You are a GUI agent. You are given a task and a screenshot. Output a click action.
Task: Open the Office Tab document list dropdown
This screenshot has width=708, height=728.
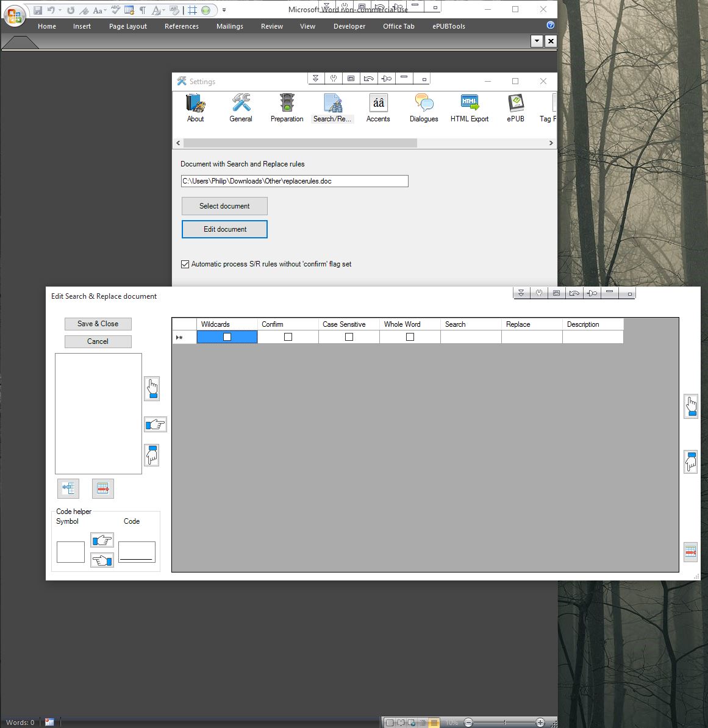(537, 41)
